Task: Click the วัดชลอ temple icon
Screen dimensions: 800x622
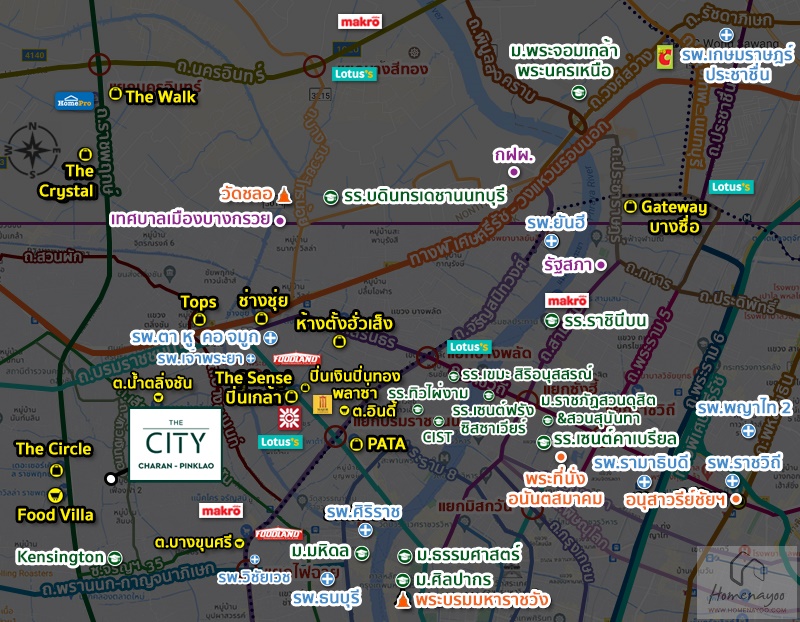Action: click(x=284, y=195)
